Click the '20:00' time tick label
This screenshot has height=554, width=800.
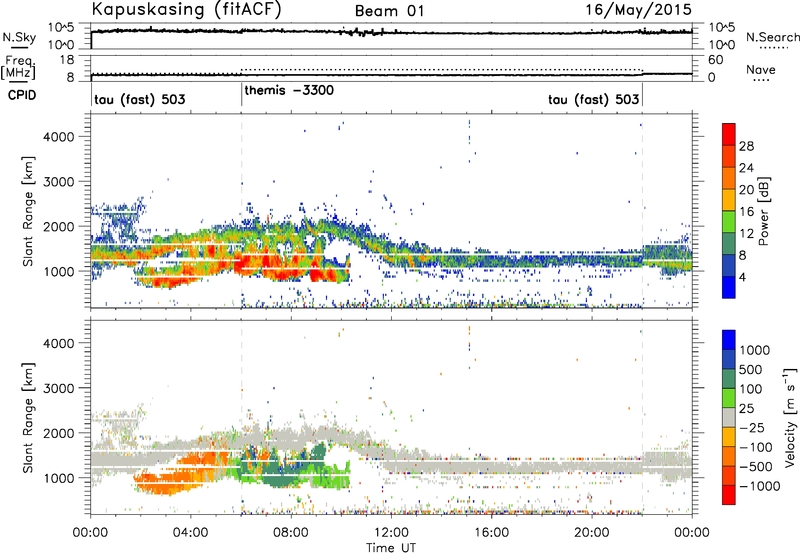click(591, 533)
